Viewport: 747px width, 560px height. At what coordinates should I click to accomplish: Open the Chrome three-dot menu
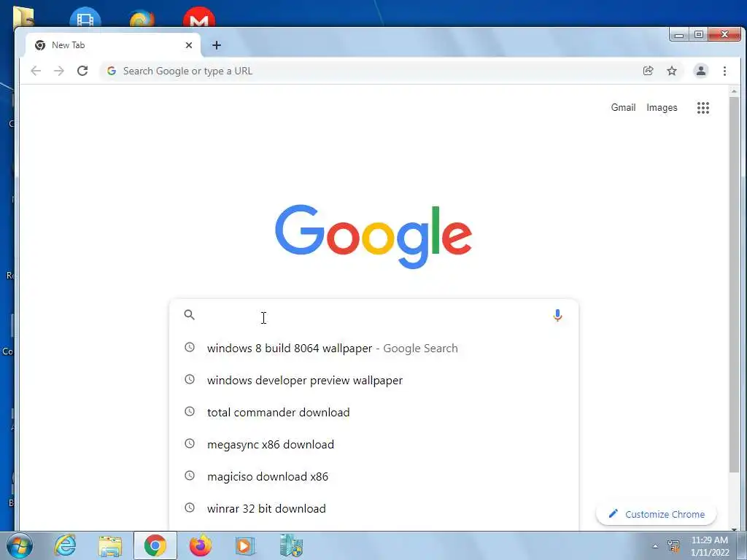(724, 71)
